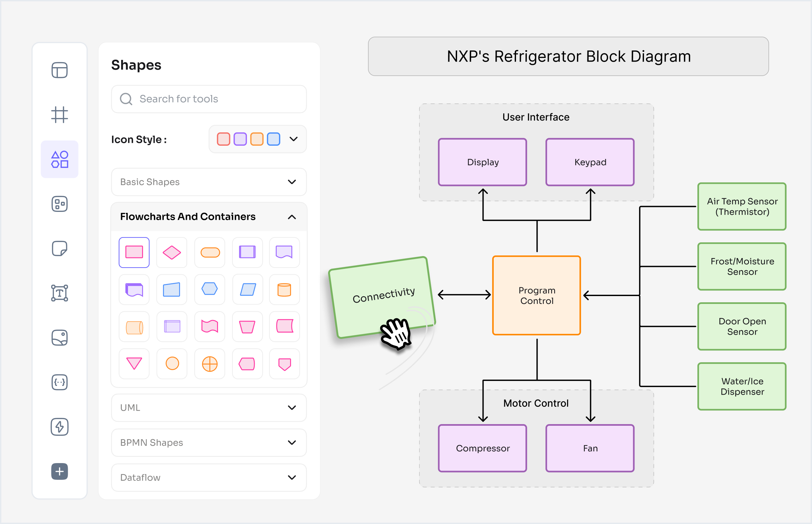Select the orange rounded terminator shape
Viewport: 812px width, 524px height.
tap(210, 253)
